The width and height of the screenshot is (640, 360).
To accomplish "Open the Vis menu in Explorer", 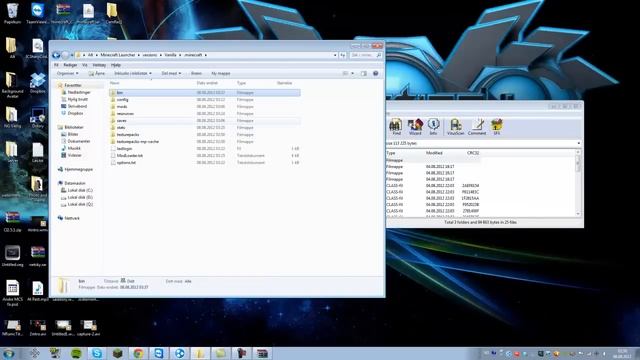I will coord(84,65).
